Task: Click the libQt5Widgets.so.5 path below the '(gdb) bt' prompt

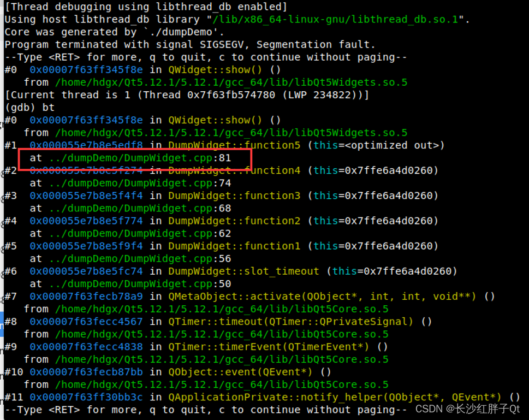Action: click(231, 133)
